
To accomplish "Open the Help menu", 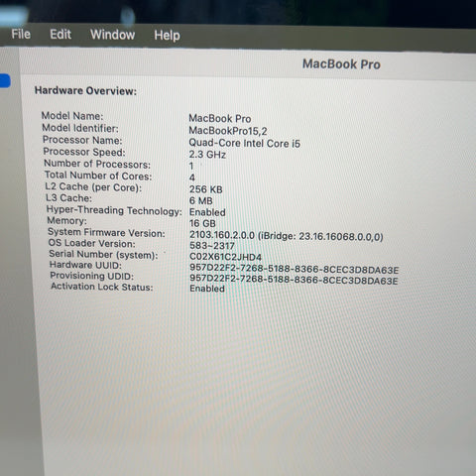I will pyautogui.click(x=167, y=36).
